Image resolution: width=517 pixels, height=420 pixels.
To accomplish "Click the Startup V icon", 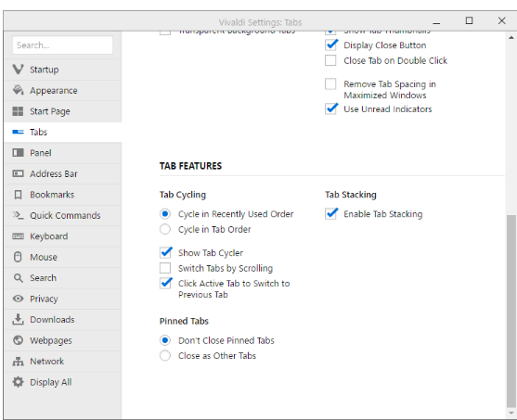I will (x=18, y=70).
